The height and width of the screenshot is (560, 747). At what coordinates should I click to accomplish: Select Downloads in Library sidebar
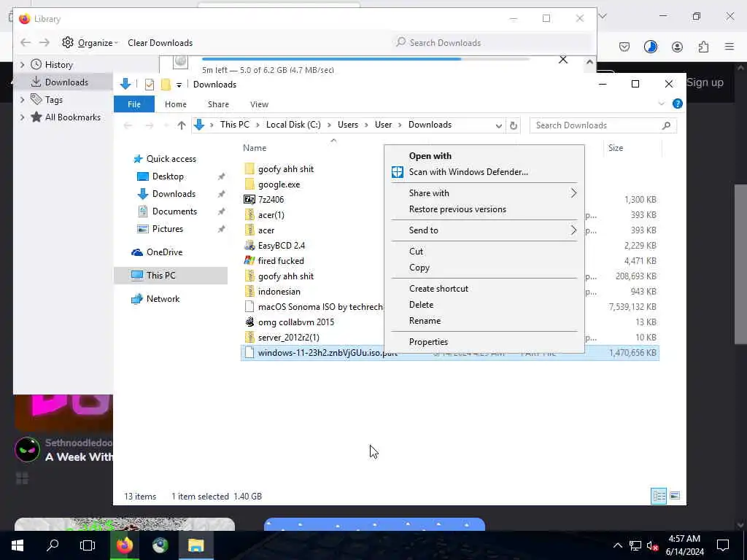point(66,82)
